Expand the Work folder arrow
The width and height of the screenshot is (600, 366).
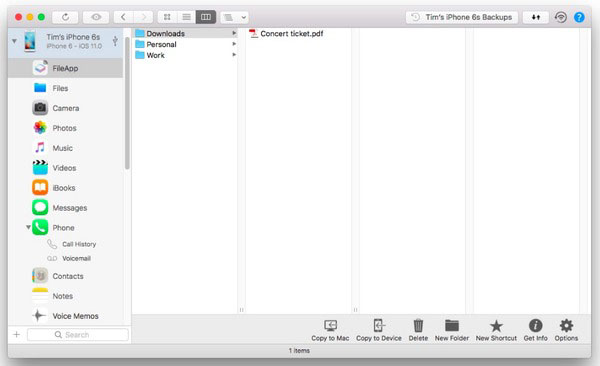coord(234,55)
